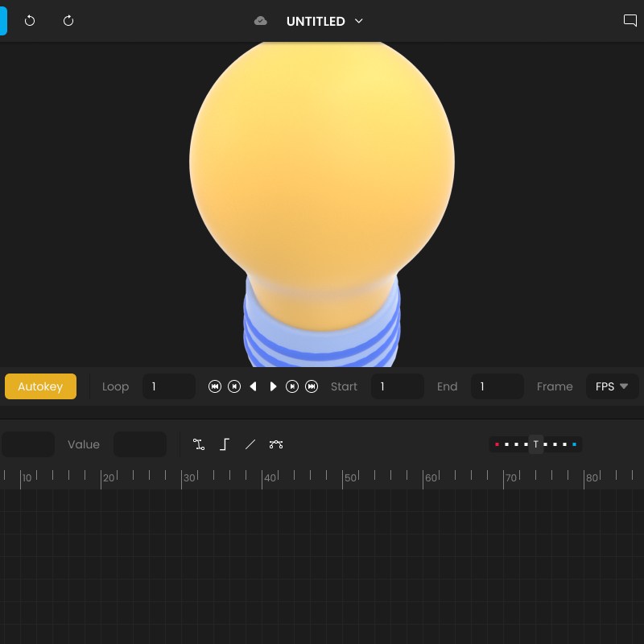Jump to the first frame
The height and width of the screenshot is (644, 644).
pos(215,386)
